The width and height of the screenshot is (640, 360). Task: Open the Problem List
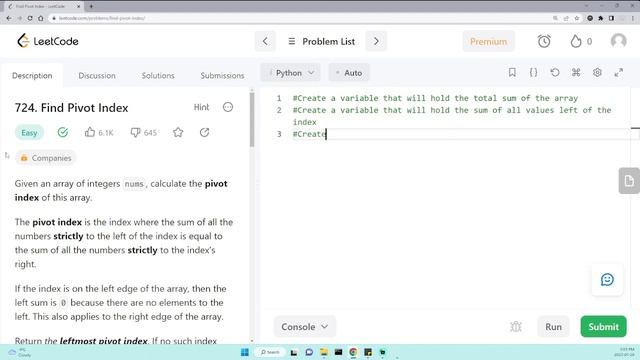click(322, 41)
